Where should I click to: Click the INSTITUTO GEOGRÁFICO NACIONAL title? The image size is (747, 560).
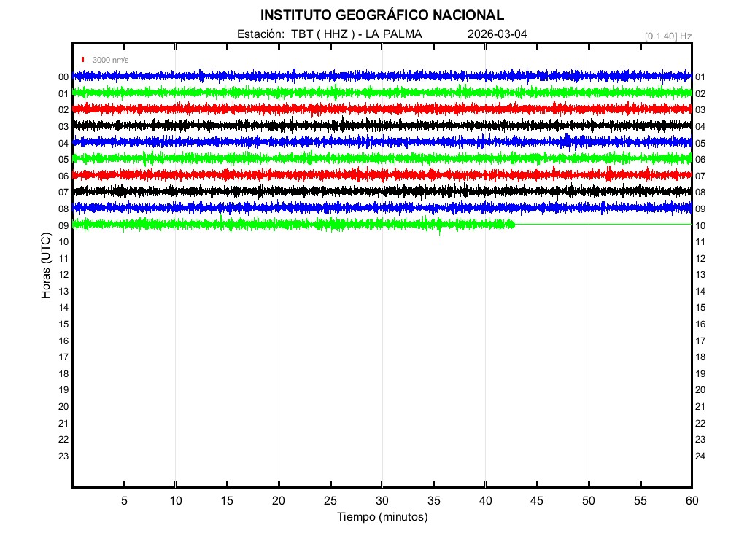(x=382, y=15)
